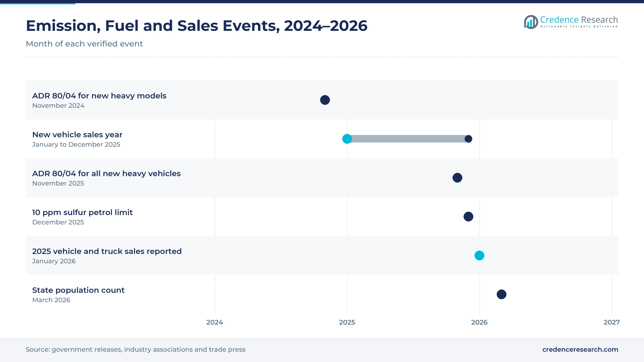
Task: Click the 'December 2025' date text
Action: (x=58, y=222)
